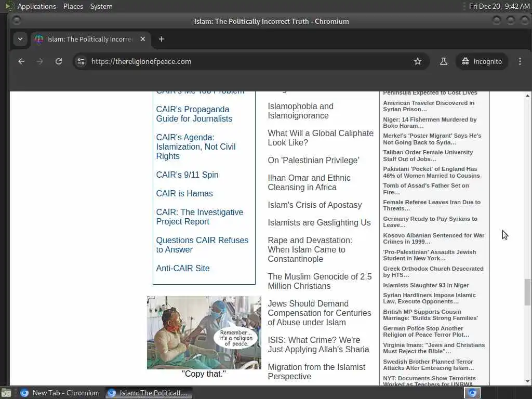Bookmark this page with star icon

[x=418, y=61]
